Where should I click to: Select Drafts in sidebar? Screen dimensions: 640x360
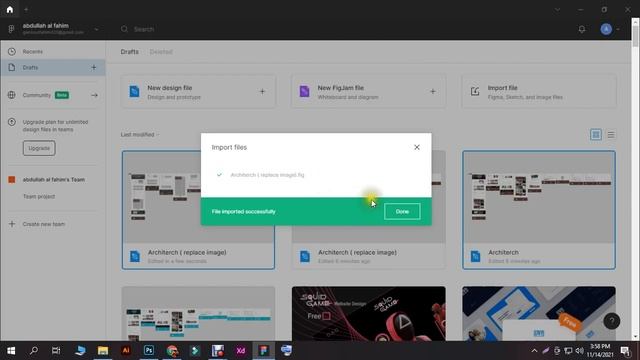click(53, 67)
